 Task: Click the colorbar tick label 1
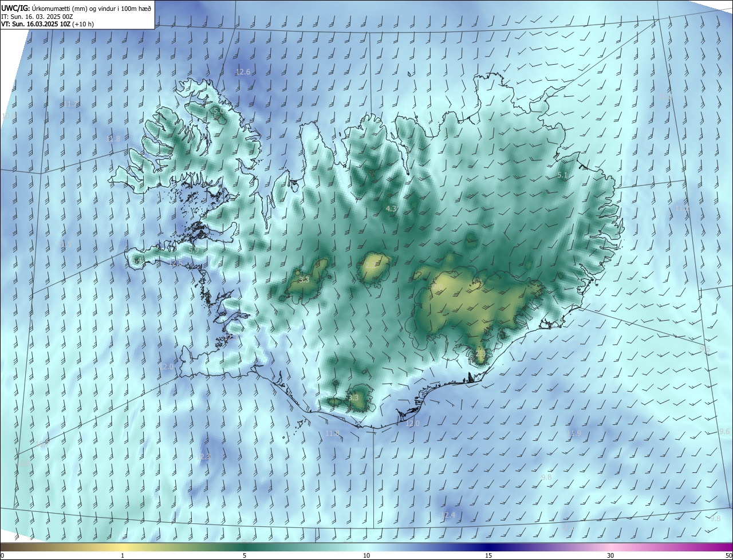[123, 555]
